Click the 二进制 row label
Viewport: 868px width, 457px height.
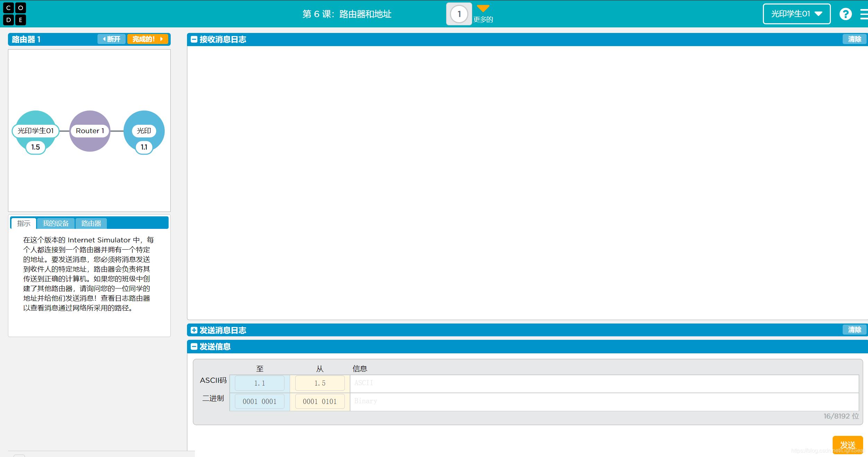point(213,398)
